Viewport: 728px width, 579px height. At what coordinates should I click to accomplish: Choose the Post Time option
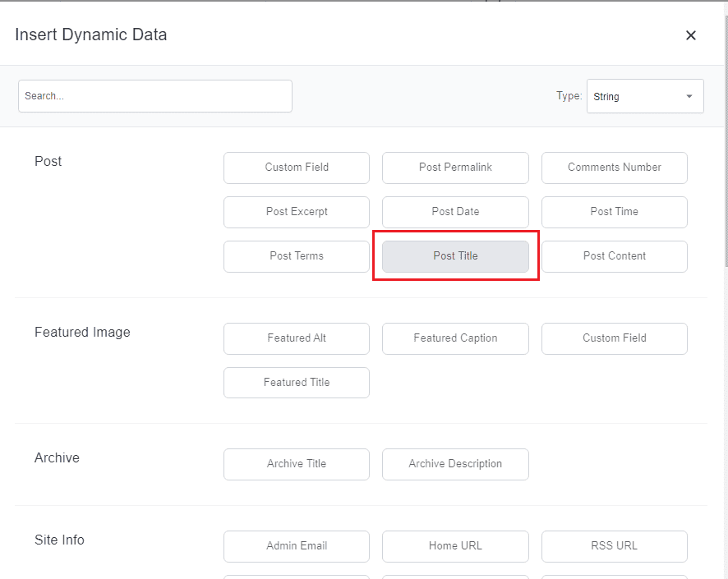tap(615, 212)
